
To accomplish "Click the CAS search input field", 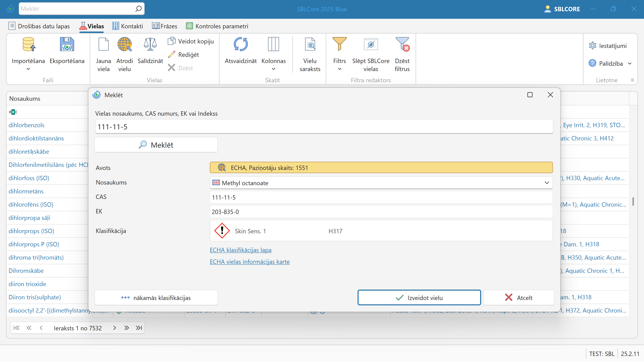I will coord(324,127).
